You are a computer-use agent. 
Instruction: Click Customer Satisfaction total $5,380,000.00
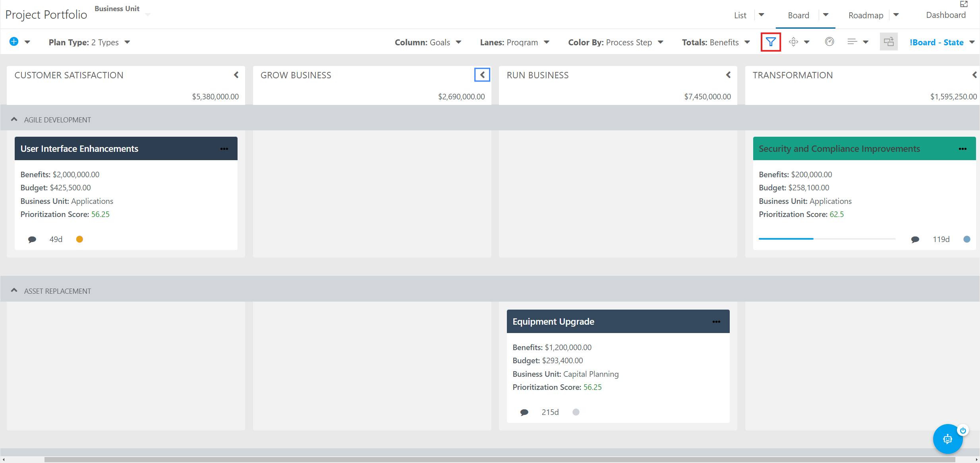[215, 97]
